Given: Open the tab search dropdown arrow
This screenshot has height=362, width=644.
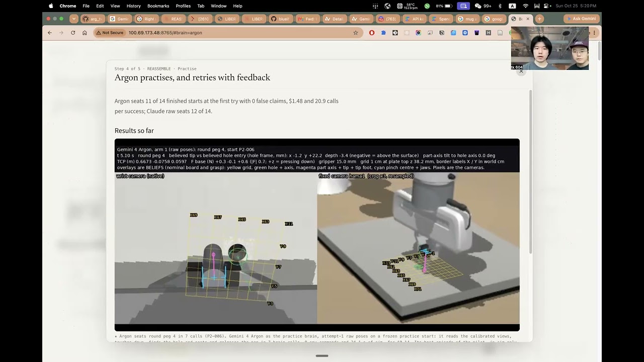Looking at the screenshot, I should tap(74, 19).
